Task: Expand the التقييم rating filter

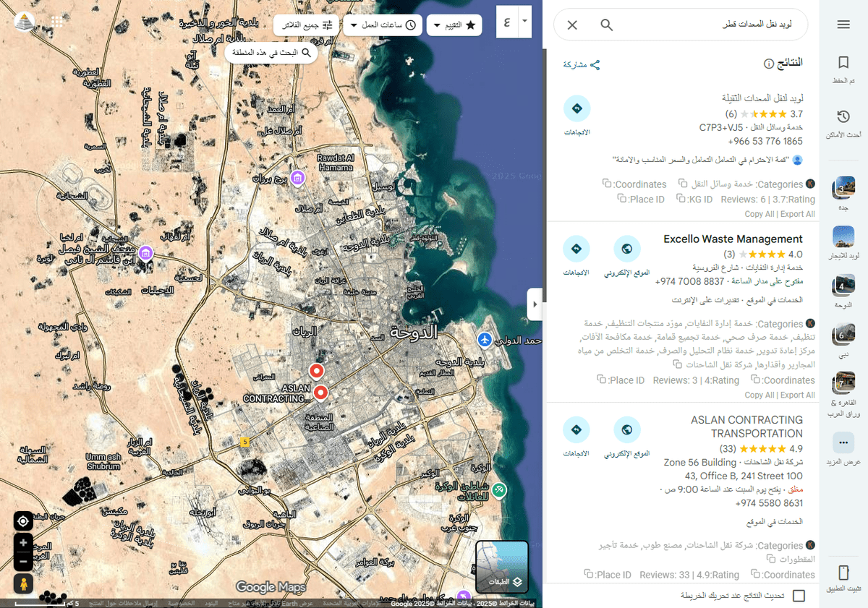Action: (454, 25)
